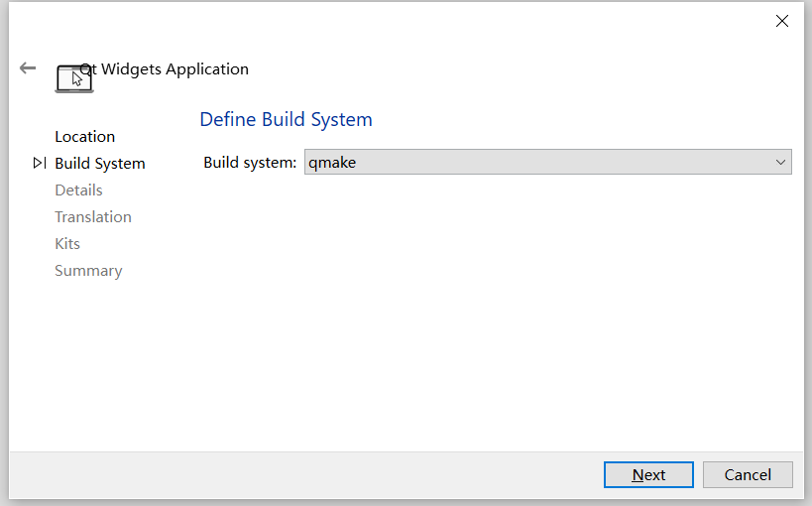
Task: Open the Details step in sidebar
Action: 78,190
